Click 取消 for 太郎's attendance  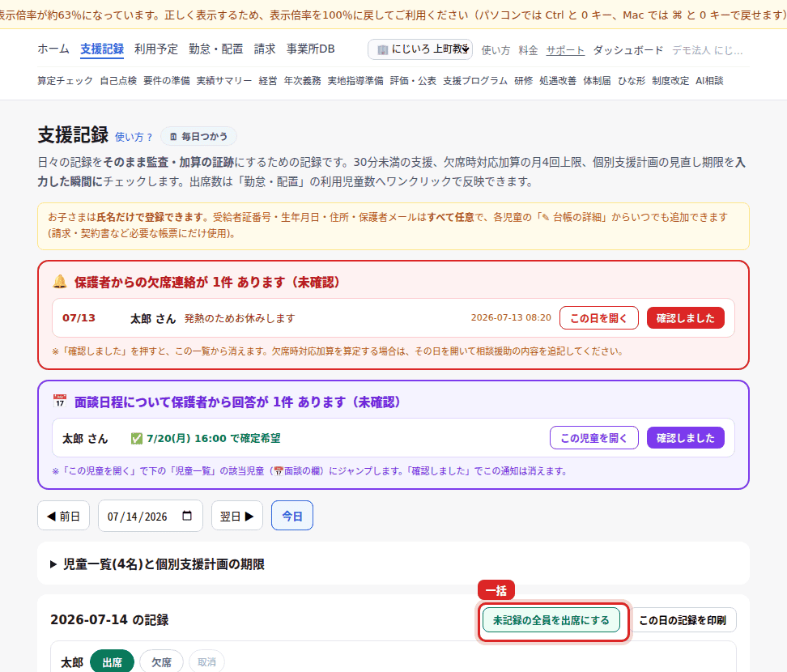[x=206, y=662]
